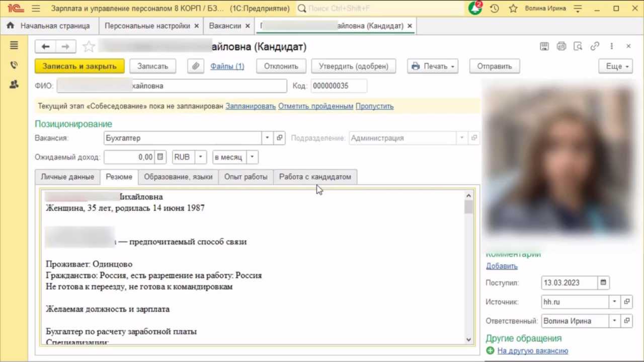The height and width of the screenshot is (362, 644).
Task: Open the history clock icon
Action: [495, 9]
